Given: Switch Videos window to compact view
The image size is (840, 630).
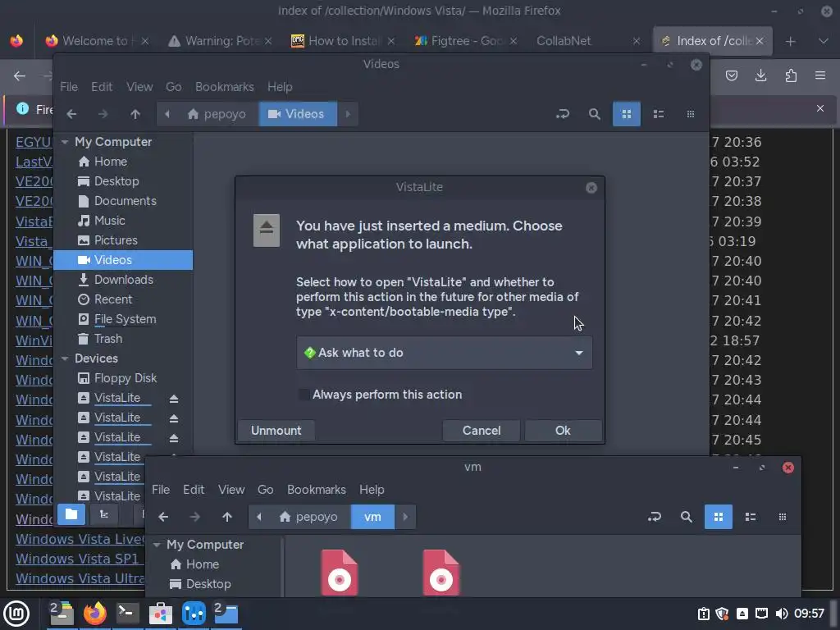Looking at the screenshot, I should tap(691, 114).
